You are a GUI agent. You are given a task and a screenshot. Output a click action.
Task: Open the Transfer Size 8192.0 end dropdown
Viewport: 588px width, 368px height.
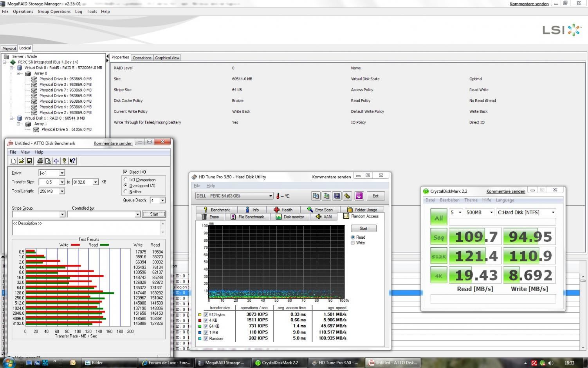(x=96, y=182)
